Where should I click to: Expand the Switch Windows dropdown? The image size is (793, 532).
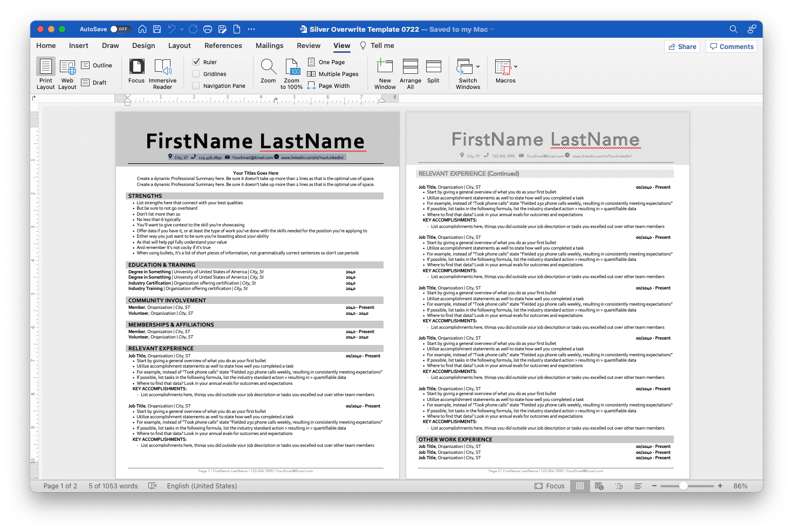pos(478,67)
